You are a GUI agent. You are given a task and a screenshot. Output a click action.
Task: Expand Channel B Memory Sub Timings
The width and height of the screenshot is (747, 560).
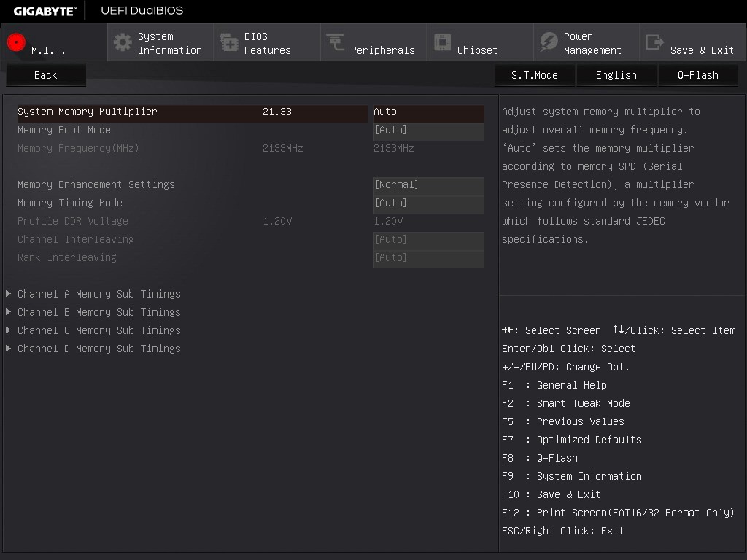pyautogui.click(x=94, y=312)
